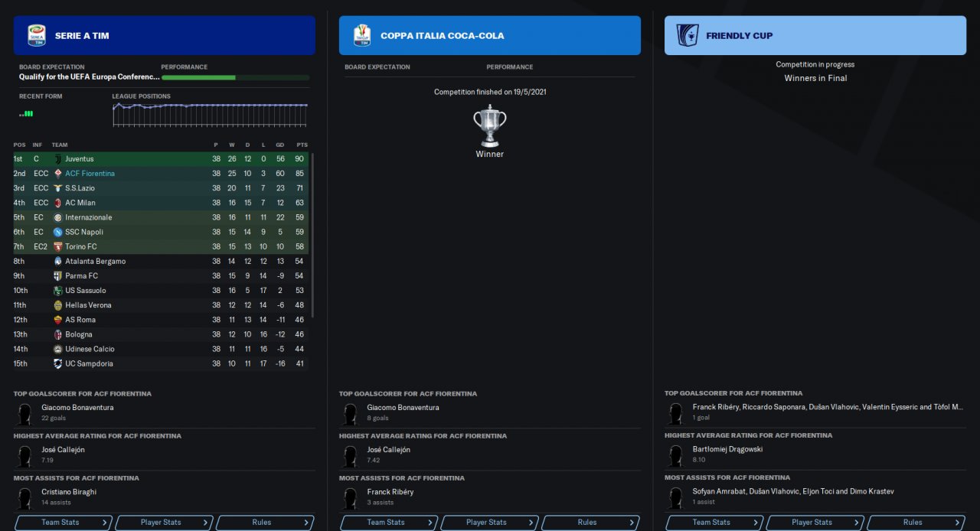Click the AS Roma club badge
Image resolution: width=980 pixels, height=531 pixels.
[57, 320]
